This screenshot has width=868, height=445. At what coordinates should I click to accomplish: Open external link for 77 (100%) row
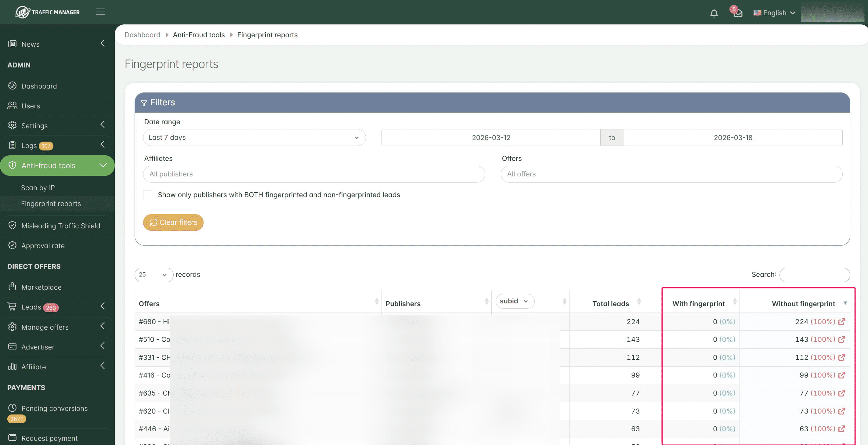tap(841, 393)
